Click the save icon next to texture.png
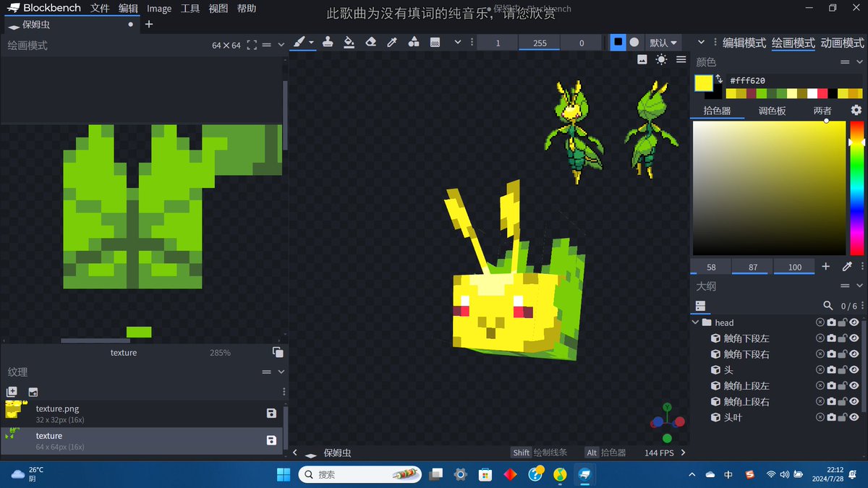Screen dimensions: 868x488 click(271, 413)
